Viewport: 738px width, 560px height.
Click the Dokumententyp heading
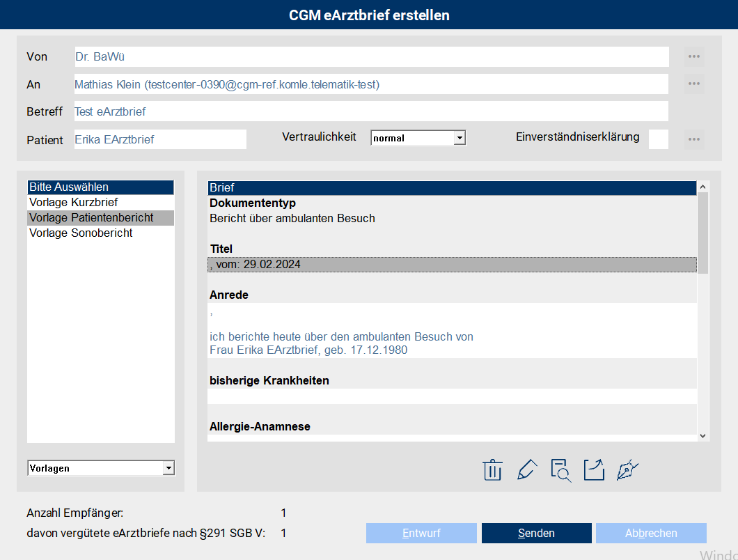pyautogui.click(x=253, y=203)
